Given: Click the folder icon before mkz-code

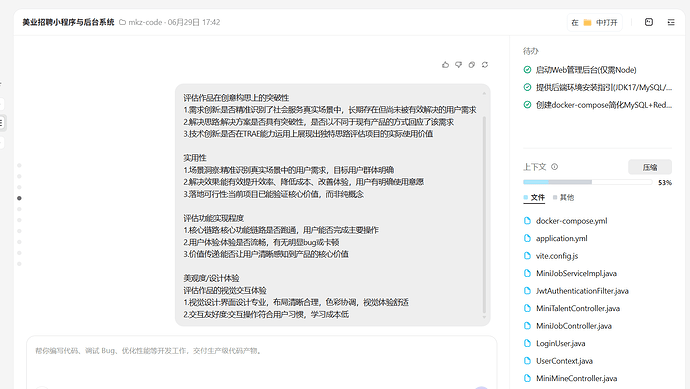Looking at the screenshot, I should click(x=122, y=22).
